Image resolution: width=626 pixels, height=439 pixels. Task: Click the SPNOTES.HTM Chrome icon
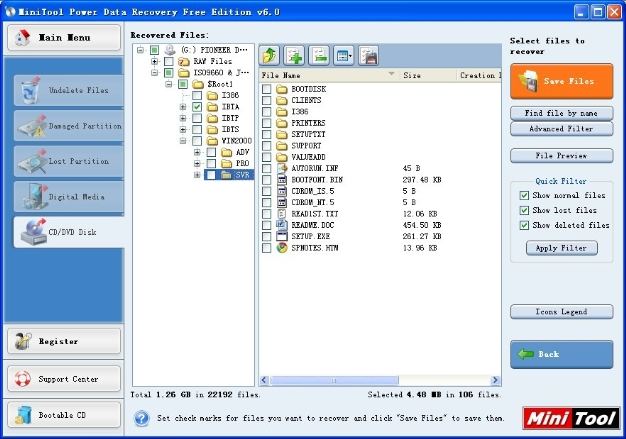282,248
